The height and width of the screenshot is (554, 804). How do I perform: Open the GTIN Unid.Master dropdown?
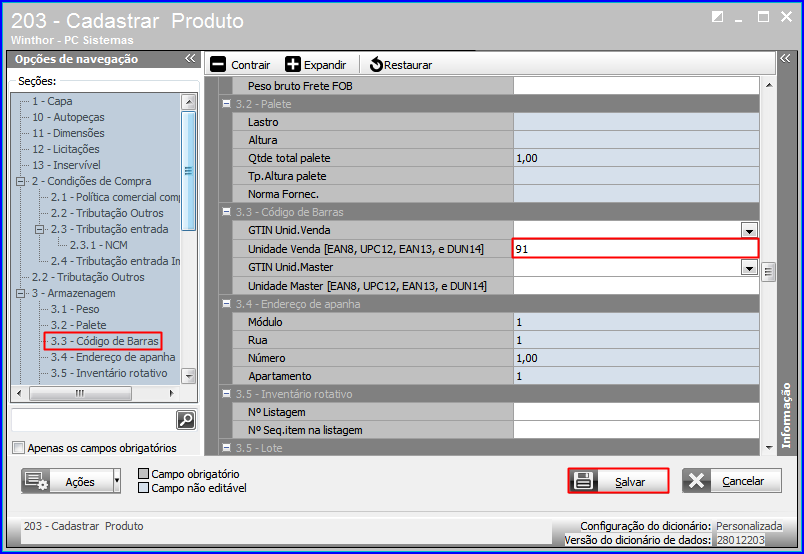click(x=749, y=267)
